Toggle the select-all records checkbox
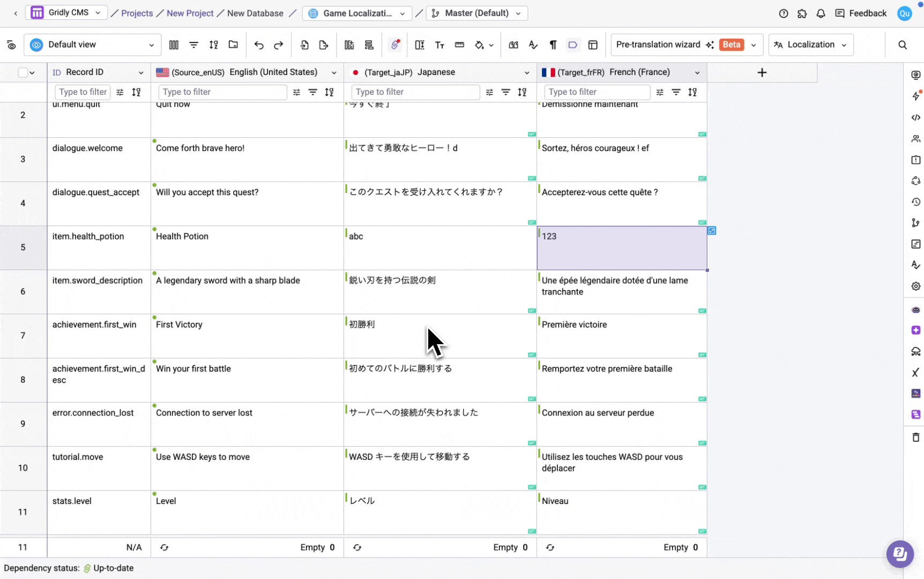Screen dimensions: 924x579 [x=23, y=72]
